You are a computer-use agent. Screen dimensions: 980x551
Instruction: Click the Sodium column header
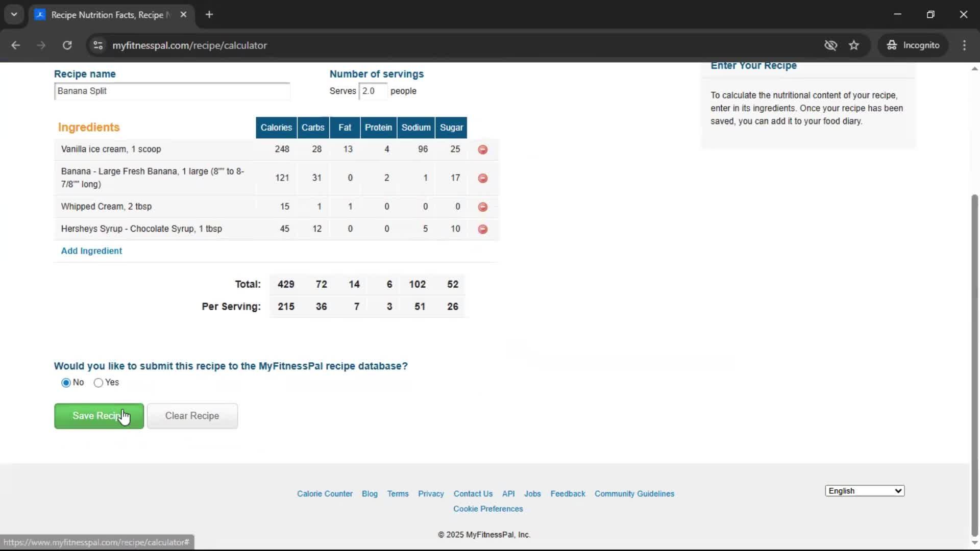click(416, 128)
